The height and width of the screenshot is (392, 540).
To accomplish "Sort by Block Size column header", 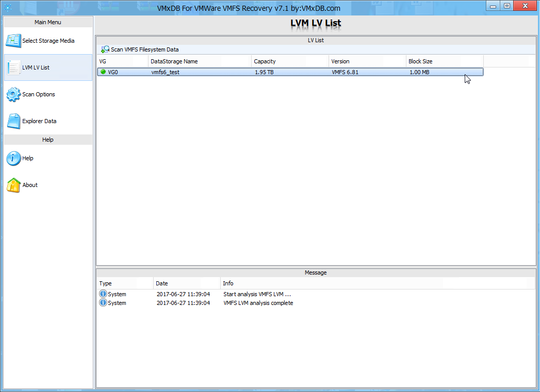I will (x=445, y=61).
